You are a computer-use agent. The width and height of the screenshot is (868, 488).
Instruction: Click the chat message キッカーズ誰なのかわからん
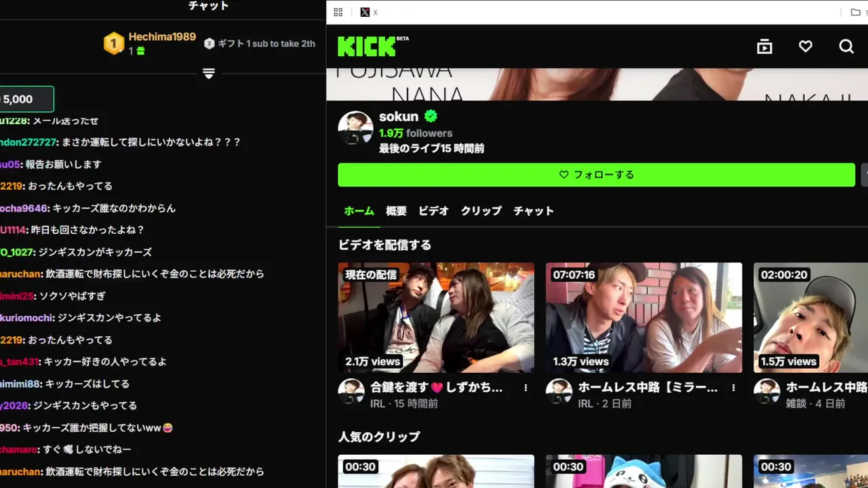point(114,208)
